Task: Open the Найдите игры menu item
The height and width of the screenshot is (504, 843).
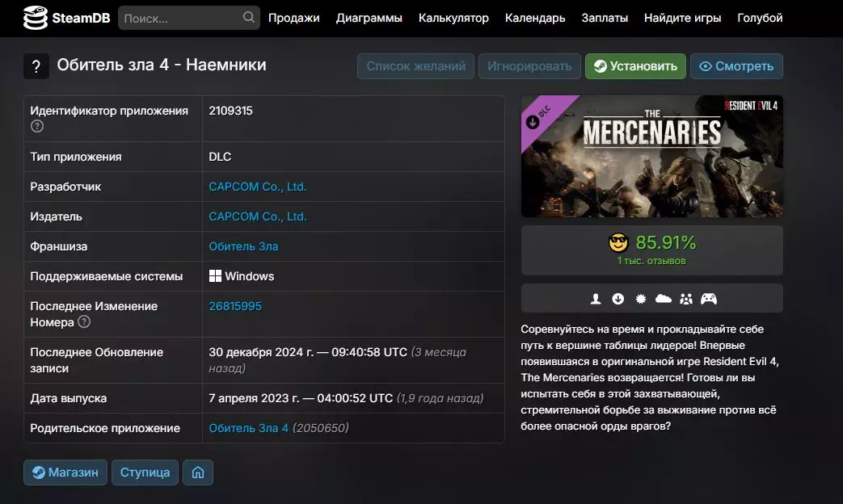Action: [682, 18]
